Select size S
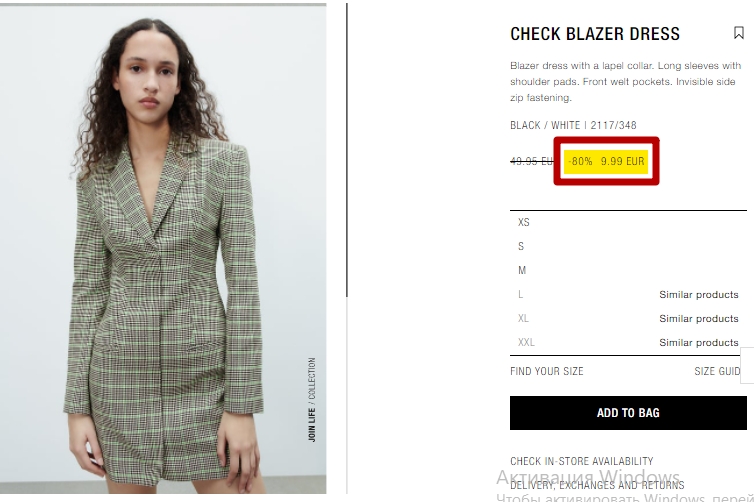Viewport: 754px width, 502px height. 628,246
